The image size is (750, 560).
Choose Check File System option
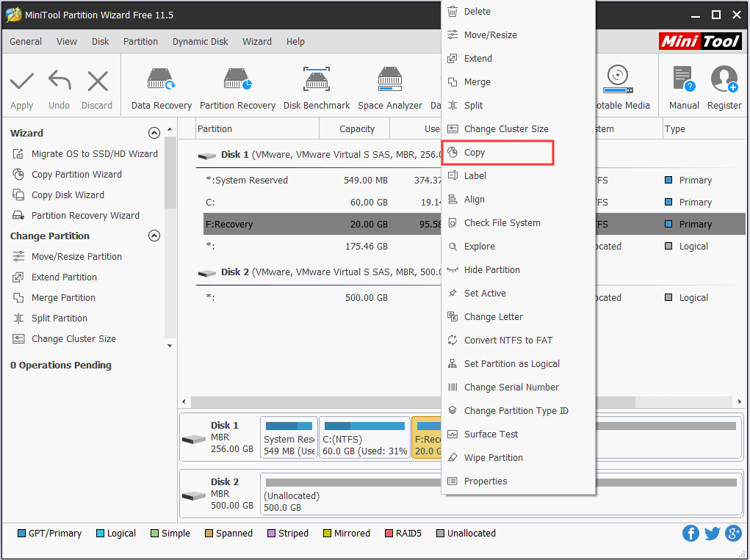pos(518,222)
